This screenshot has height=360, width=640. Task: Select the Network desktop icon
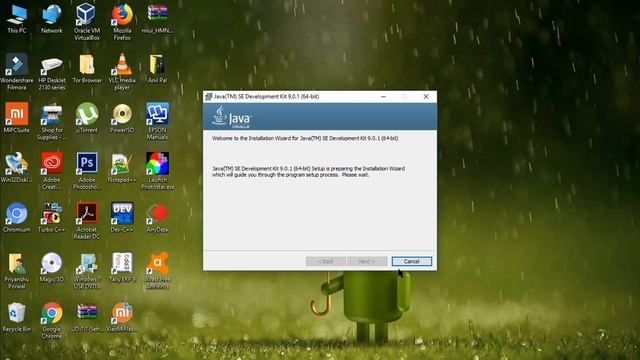coord(52,18)
